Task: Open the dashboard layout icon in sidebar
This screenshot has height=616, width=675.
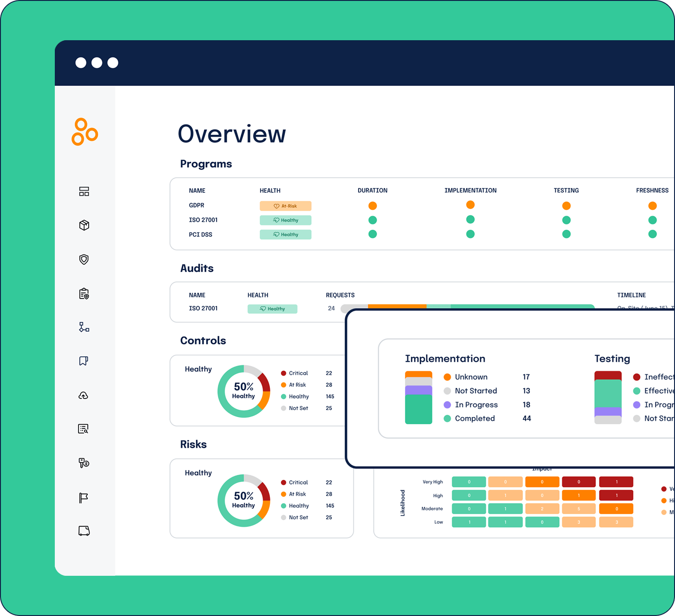Action: pyautogui.click(x=84, y=191)
